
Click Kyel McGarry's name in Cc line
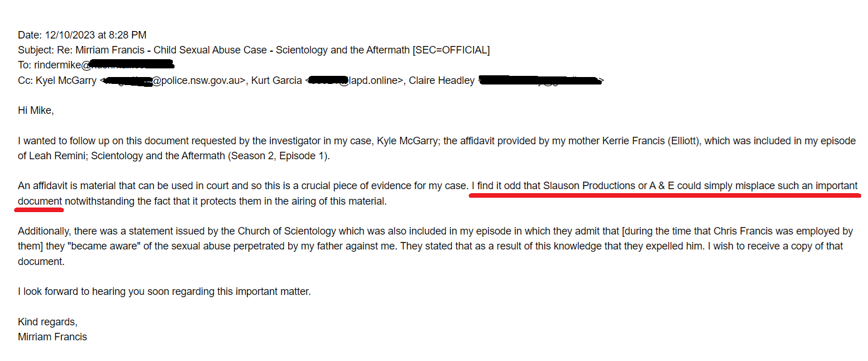66,81
